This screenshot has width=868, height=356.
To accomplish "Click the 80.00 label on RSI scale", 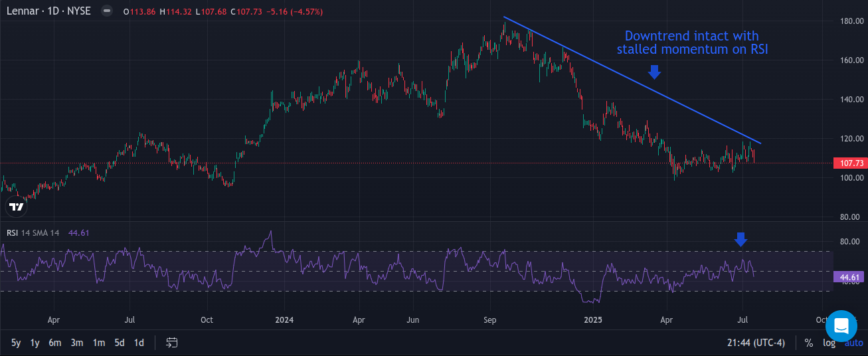I will pyautogui.click(x=851, y=242).
